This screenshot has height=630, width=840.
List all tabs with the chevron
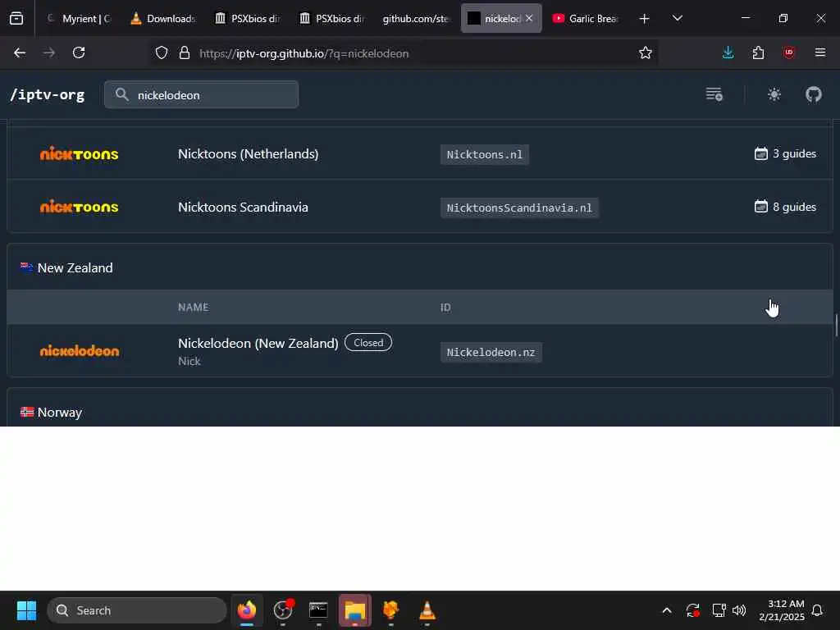pos(677,18)
